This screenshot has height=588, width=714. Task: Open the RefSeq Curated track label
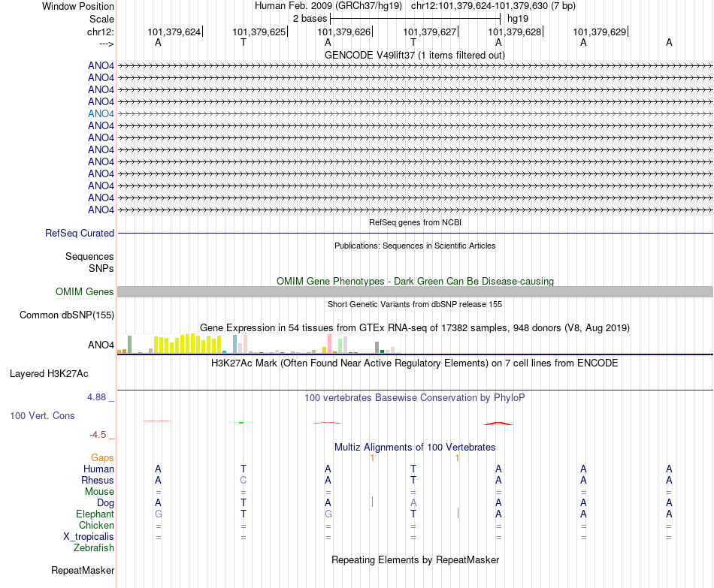click(79, 233)
